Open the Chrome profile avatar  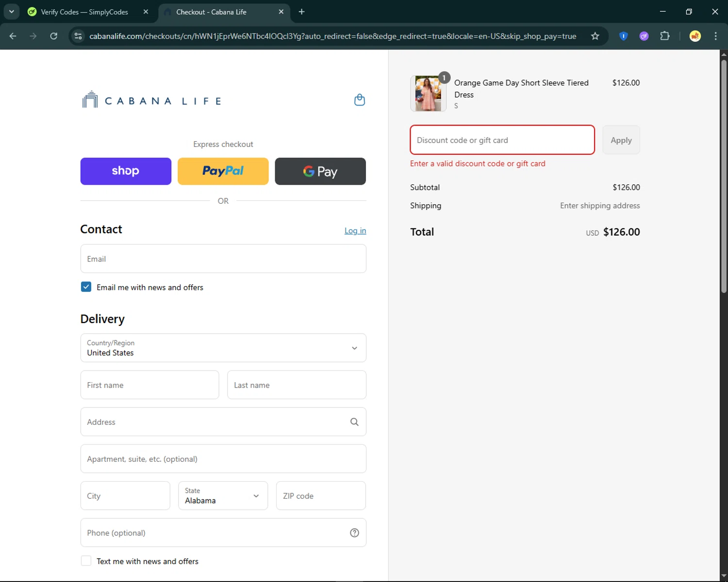click(695, 36)
